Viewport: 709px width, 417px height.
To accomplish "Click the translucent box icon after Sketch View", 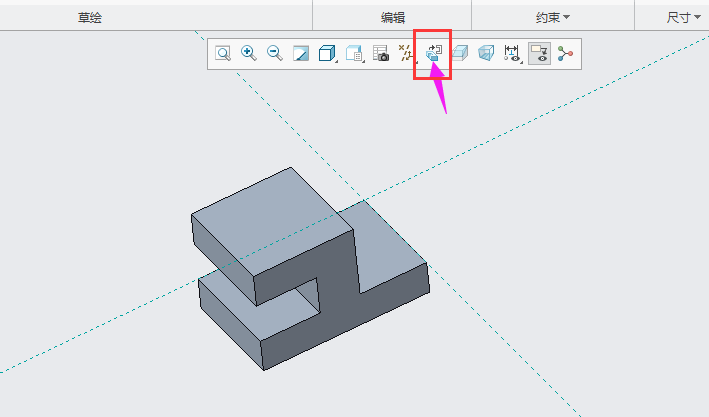I will coord(460,54).
